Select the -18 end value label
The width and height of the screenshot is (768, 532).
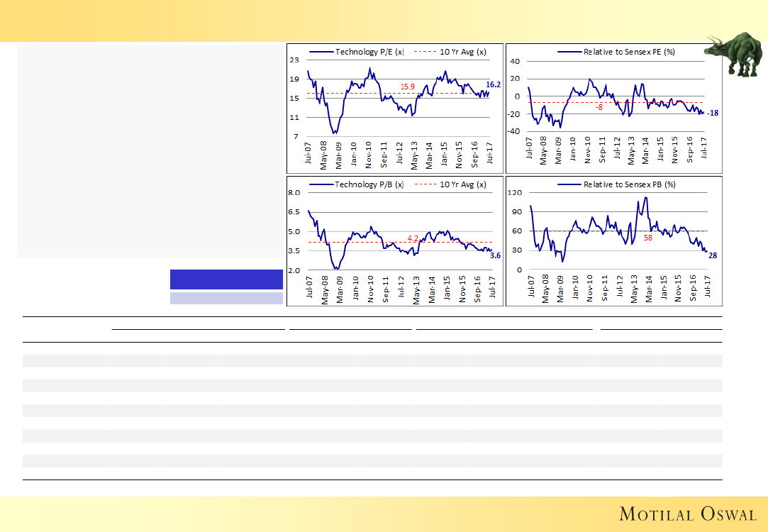coord(713,113)
